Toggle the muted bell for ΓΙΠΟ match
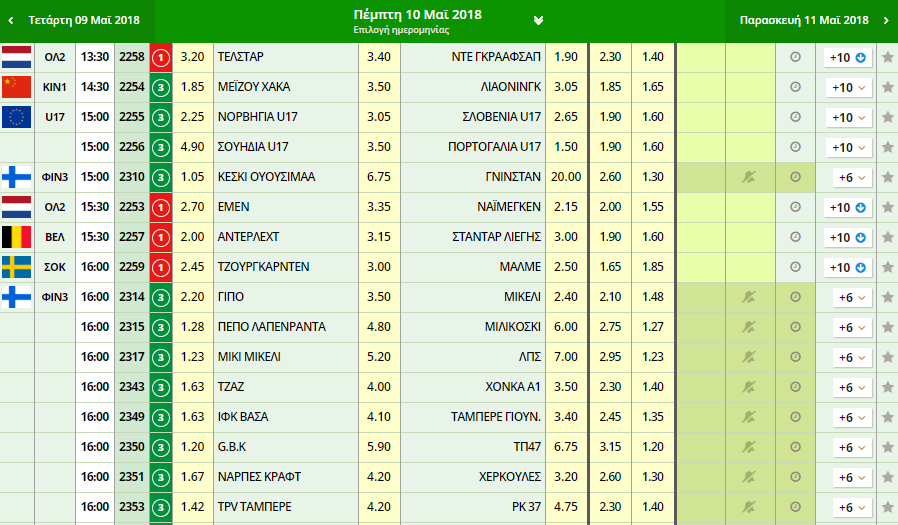898x525 pixels. (x=747, y=298)
